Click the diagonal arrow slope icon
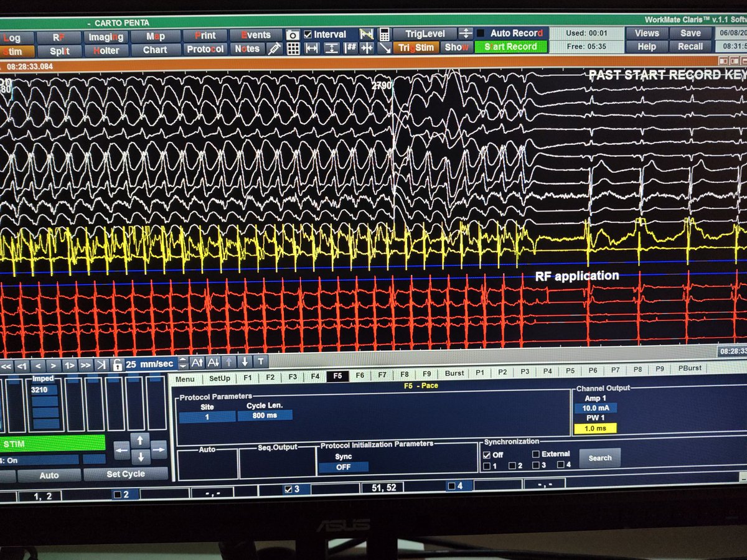This screenshot has height=560, width=747. [384, 49]
